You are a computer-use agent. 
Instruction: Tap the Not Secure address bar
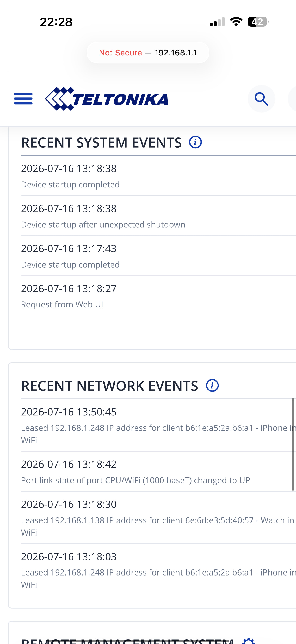click(x=148, y=53)
